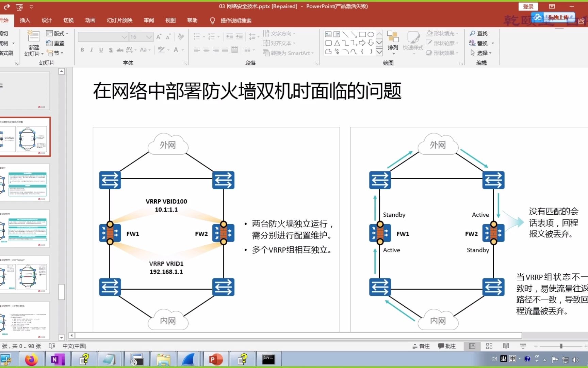Center-align text in paragraph group

coord(206,50)
